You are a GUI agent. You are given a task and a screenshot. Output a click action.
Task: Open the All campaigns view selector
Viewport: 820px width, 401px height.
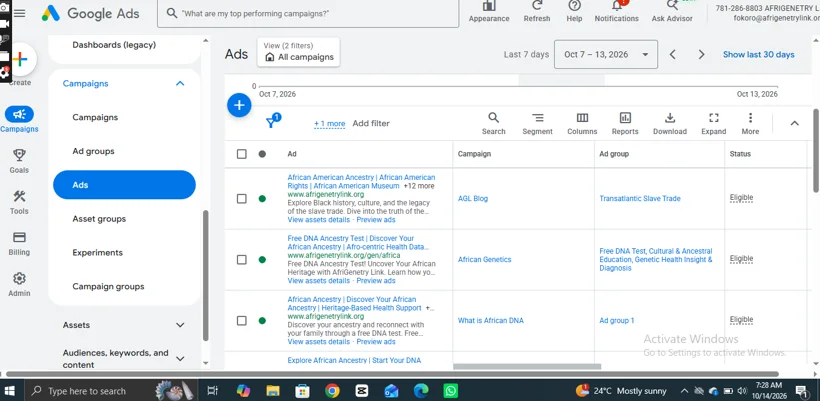[298, 52]
